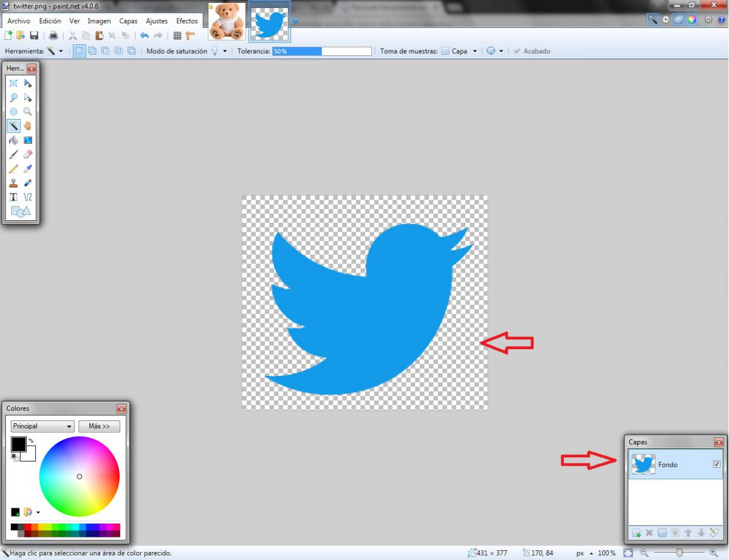729x560 pixels.
Task: Choose Subtract selection mode
Action: [x=105, y=51]
